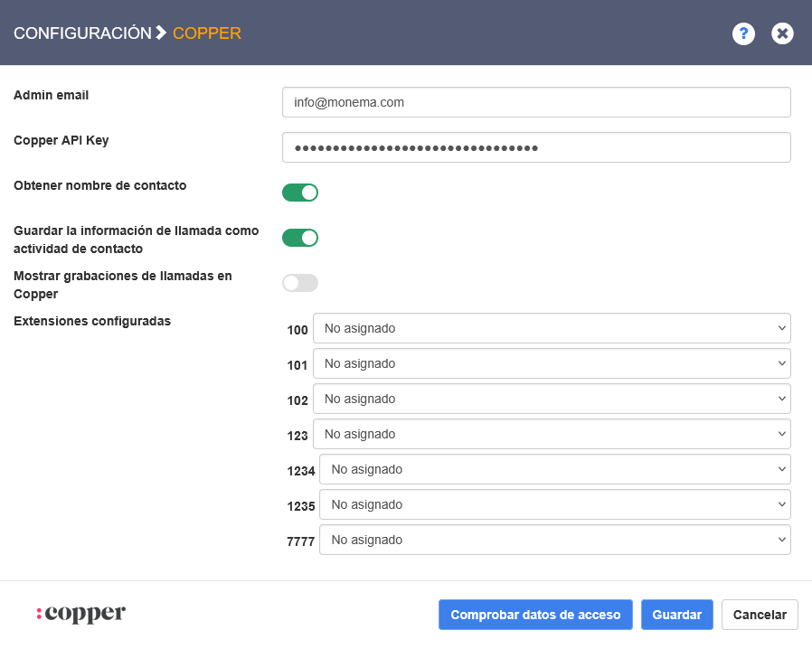Click the Obtener nombre de contacto label
Viewport: 812px width, 649px height.
(x=100, y=185)
